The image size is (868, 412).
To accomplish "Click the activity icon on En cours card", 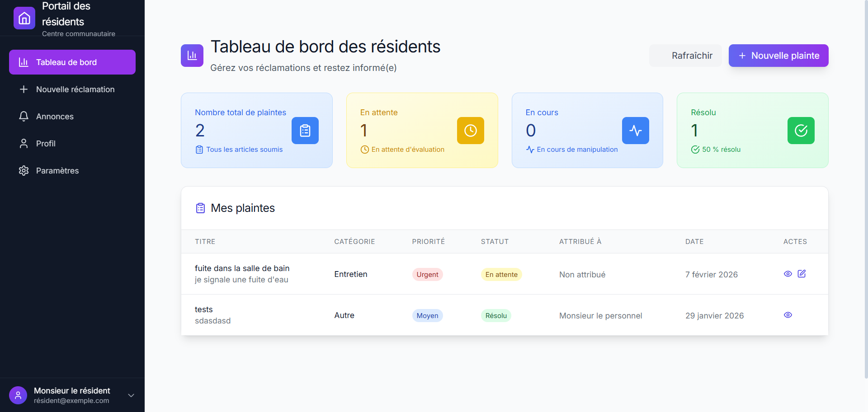I will [x=635, y=131].
